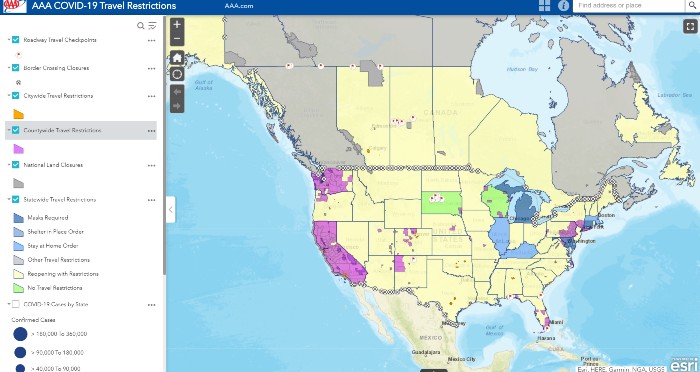This screenshot has width=700, height=372.
Task: Uncheck Statewide Travel Restrictions layer
Action: 16,200
